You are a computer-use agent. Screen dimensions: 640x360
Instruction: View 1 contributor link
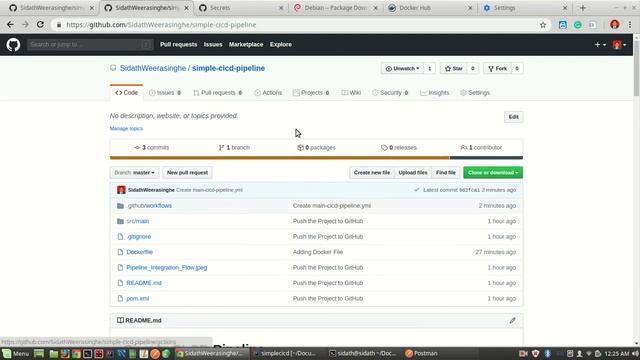pyautogui.click(x=481, y=148)
